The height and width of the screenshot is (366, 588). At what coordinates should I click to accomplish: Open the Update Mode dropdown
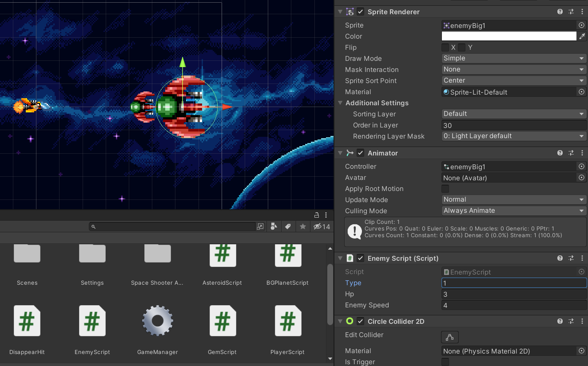[x=514, y=199]
